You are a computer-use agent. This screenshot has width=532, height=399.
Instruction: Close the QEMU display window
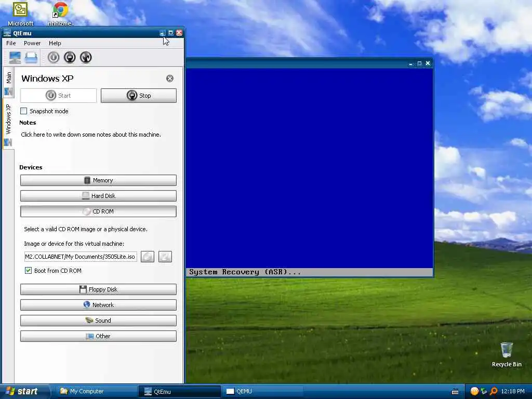(x=428, y=63)
